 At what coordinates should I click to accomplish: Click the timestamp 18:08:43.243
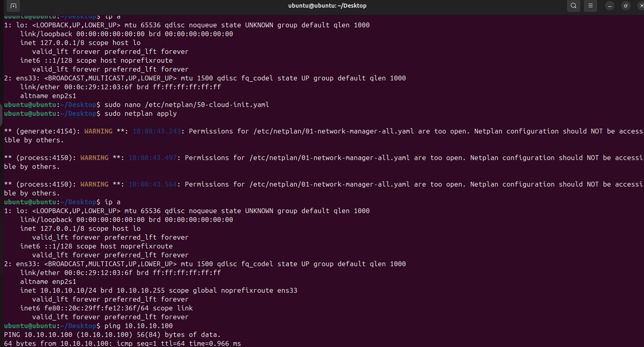(x=157, y=131)
